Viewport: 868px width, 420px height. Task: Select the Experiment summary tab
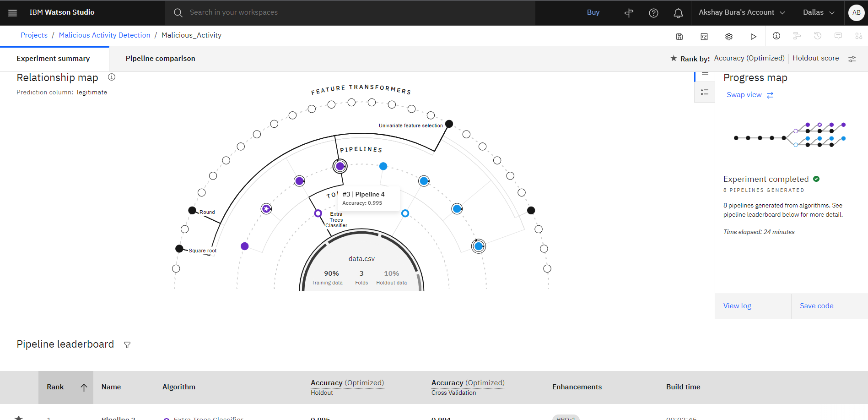(53, 59)
